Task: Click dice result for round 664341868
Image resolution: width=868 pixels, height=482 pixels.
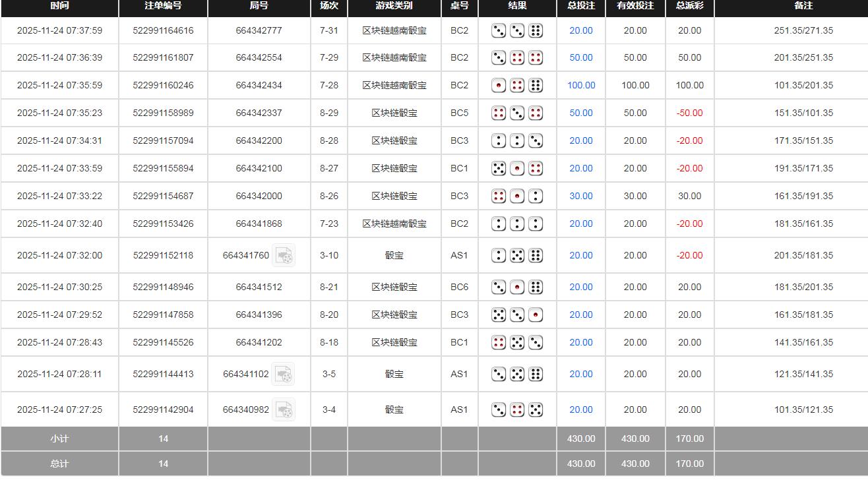Action: [x=517, y=224]
